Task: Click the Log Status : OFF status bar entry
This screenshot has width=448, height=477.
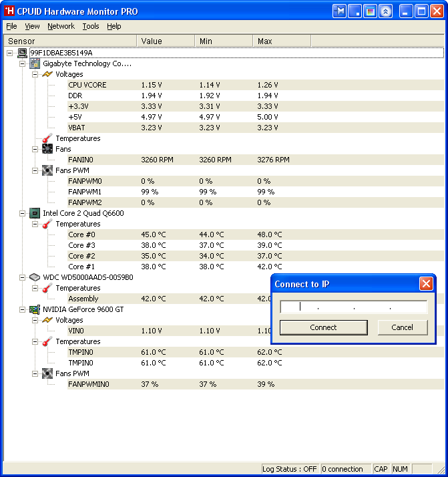Action: [x=289, y=469]
